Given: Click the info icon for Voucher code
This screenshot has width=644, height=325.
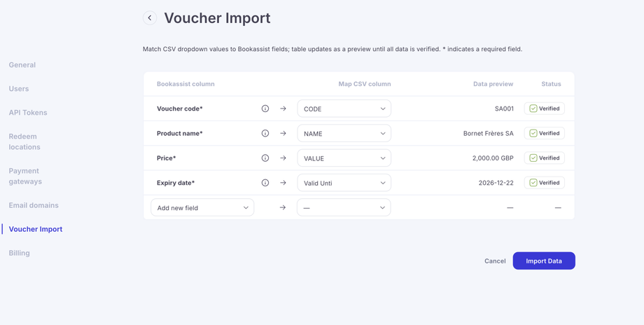Looking at the screenshot, I should [265, 109].
